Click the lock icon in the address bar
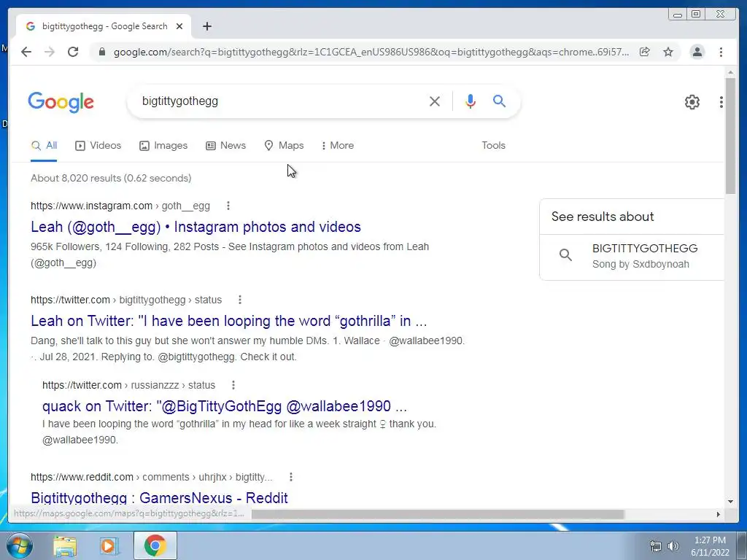 tap(101, 52)
